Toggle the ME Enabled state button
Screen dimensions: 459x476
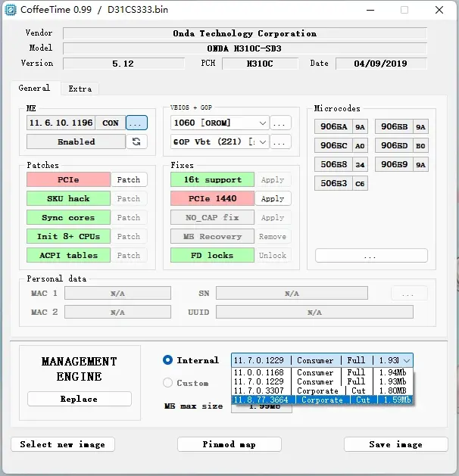(x=76, y=142)
